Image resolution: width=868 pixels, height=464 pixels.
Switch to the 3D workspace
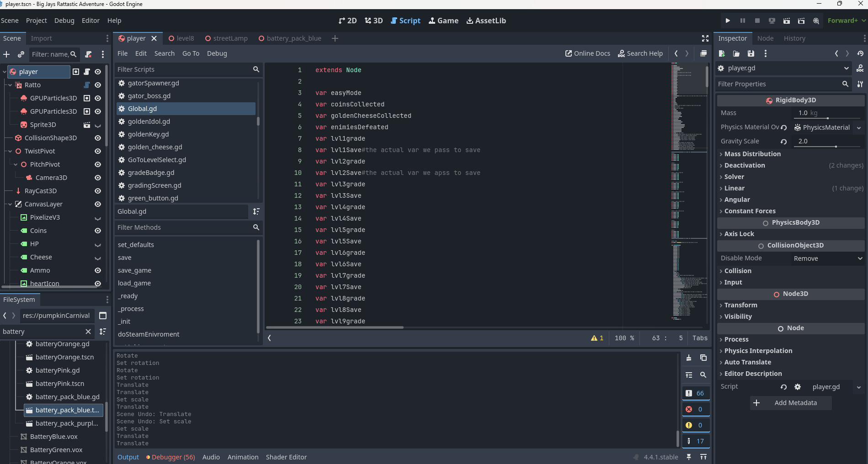point(373,21)
